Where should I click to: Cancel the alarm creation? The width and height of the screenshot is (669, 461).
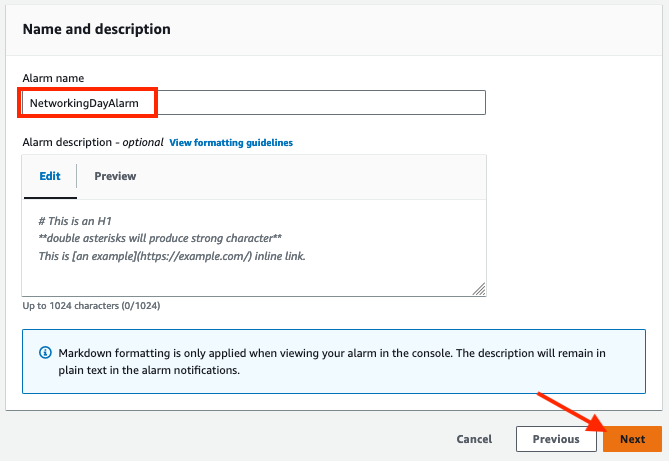474,439
